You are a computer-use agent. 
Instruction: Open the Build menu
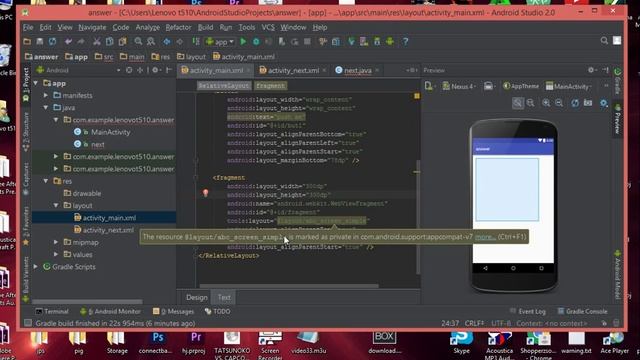tap(205, 27)
